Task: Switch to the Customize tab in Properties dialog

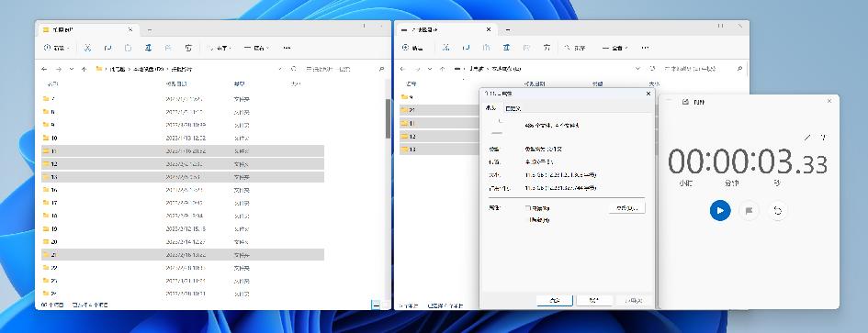Action: point(513,108)
